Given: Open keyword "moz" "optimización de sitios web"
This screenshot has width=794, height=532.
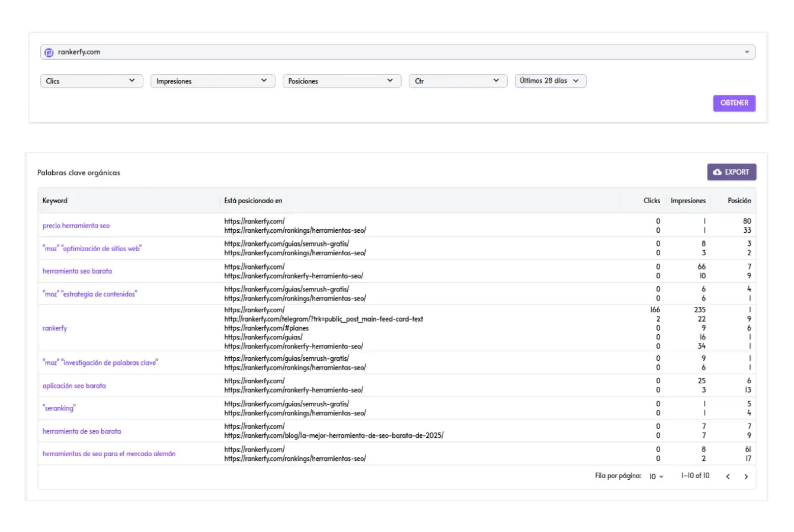Looking at the screenshot, I should click(92, 248).
